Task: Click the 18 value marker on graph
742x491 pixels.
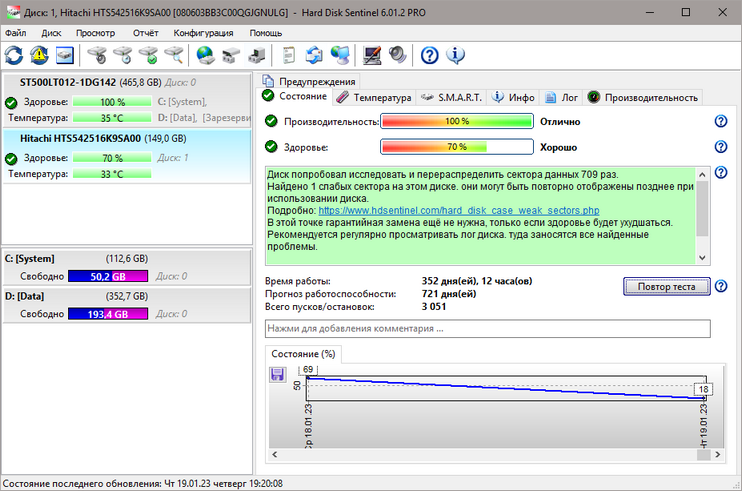Action: (x=704, y=389)
